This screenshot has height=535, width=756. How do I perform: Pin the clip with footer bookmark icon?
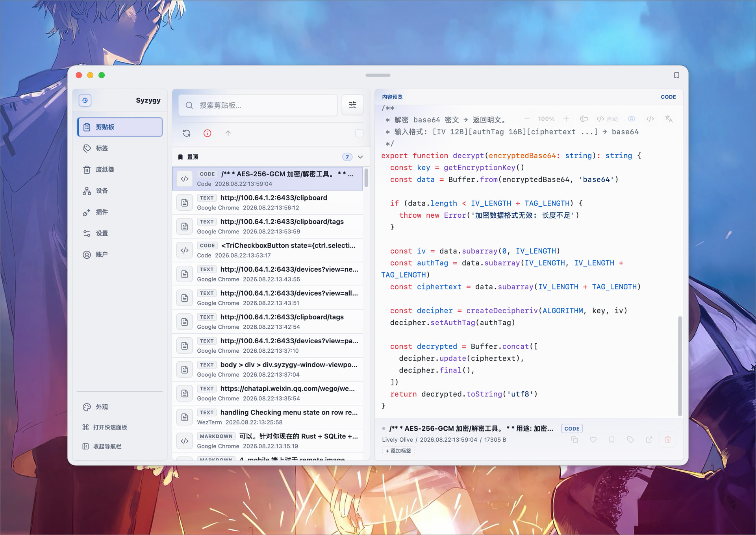pos(611,440)
